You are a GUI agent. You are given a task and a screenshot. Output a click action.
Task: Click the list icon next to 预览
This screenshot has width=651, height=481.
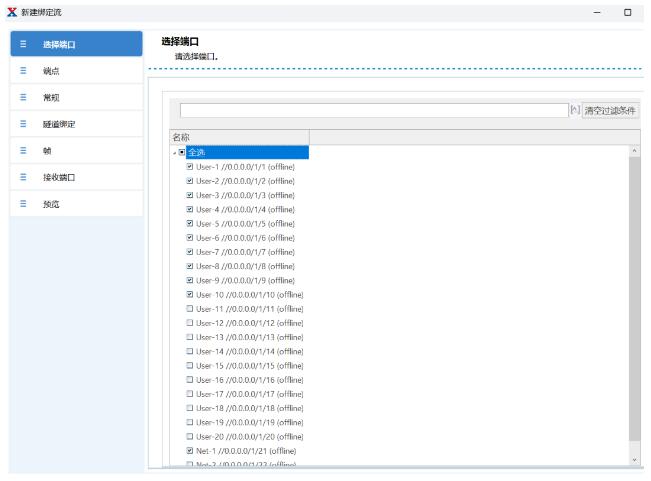tap(22, 203)
